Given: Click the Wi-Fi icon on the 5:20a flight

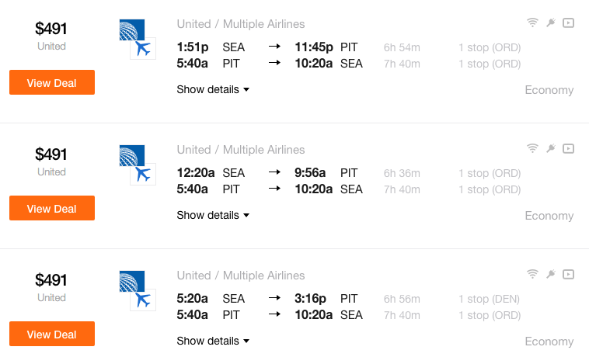Looking at the screenshot, I should 532,274.
